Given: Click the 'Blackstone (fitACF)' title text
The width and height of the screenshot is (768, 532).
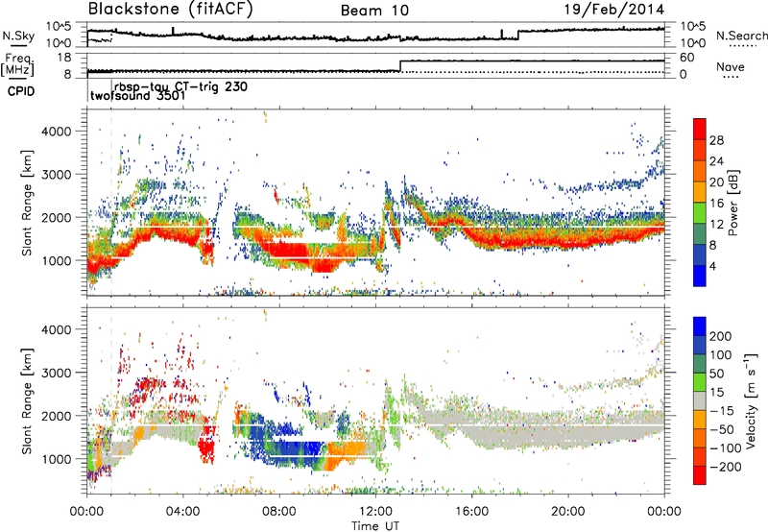Looking at the screenshot, I should (170, 10).
